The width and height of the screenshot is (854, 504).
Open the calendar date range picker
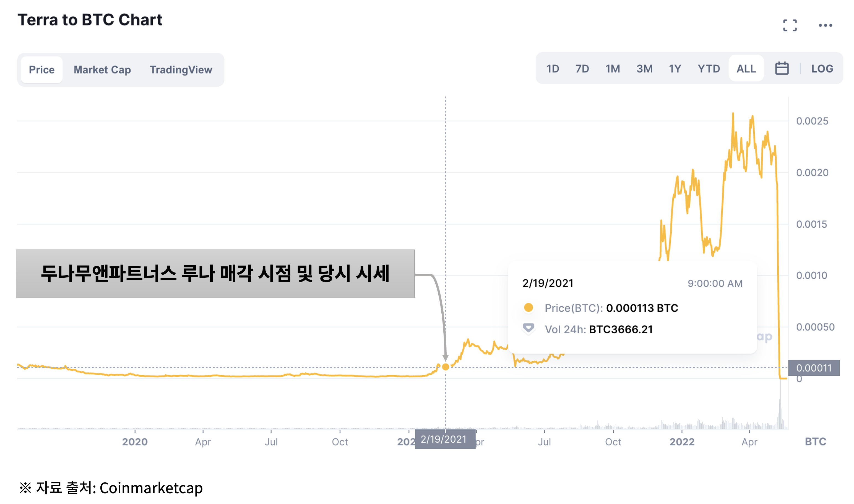coord(782,69)
